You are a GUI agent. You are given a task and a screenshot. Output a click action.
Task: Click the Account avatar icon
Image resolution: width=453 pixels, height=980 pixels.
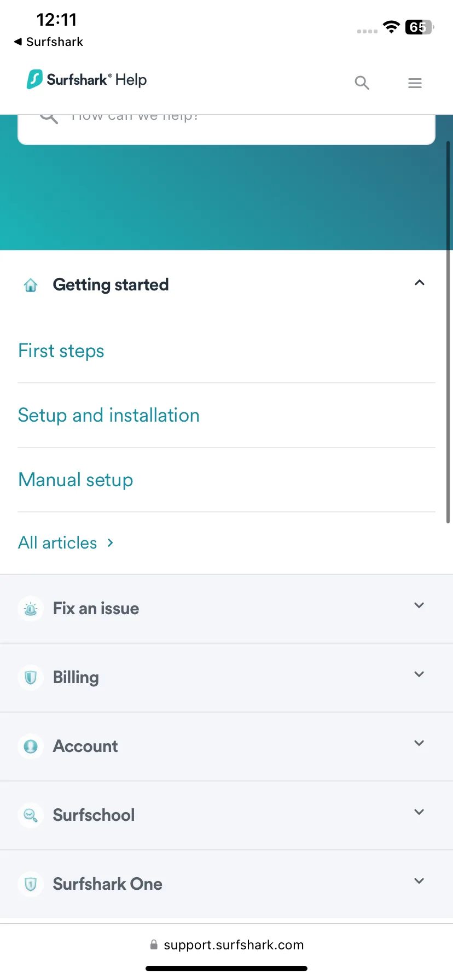[31, 746]
